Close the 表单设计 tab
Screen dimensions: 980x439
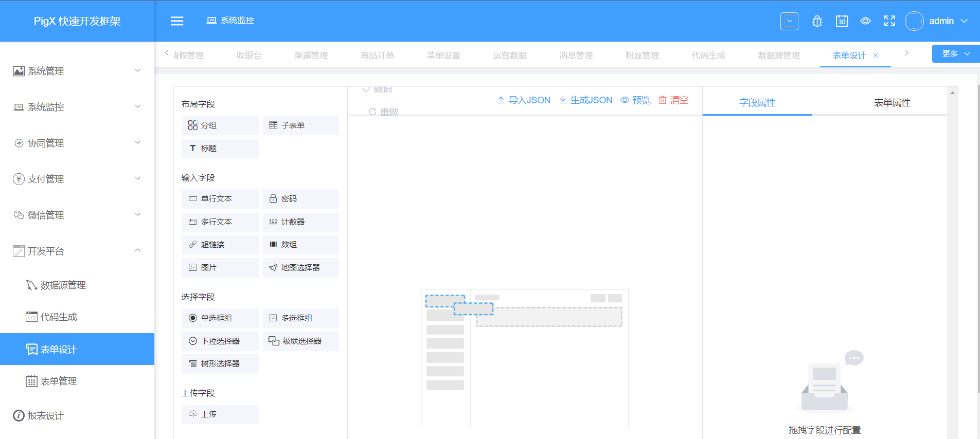pyautogui.click(x=876, y=56)
